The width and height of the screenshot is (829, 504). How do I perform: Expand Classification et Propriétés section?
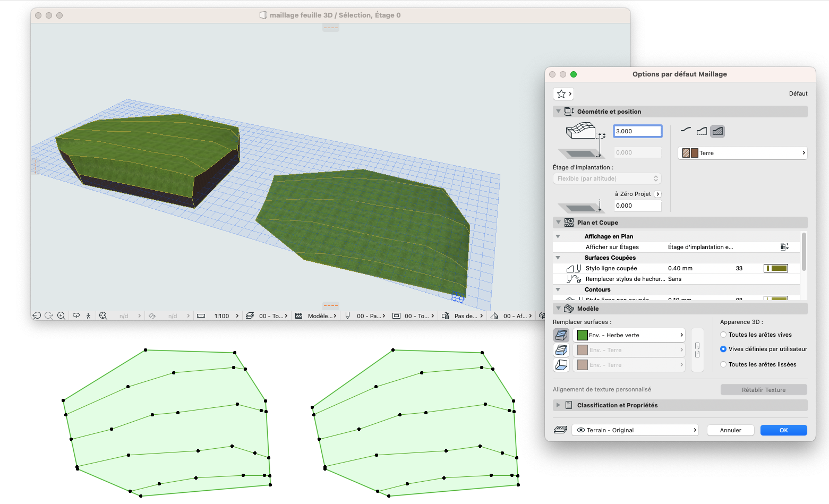pos(558,405)
